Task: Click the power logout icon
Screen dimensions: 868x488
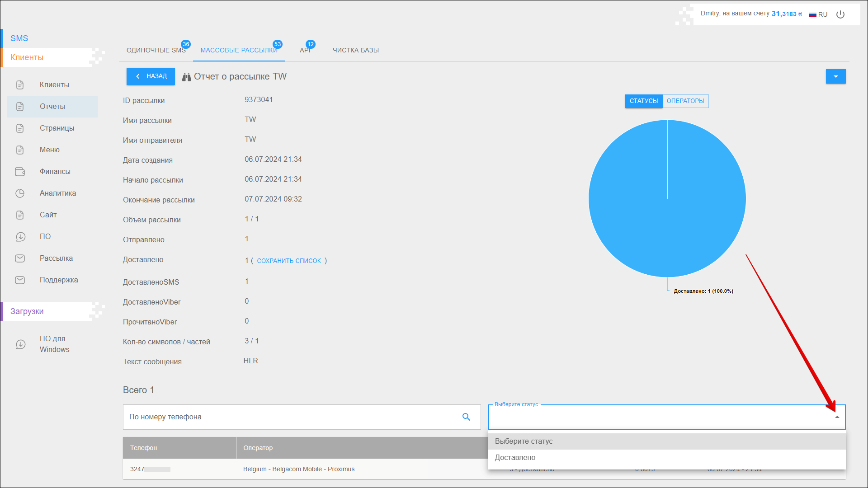Action: tap(840, 14)
